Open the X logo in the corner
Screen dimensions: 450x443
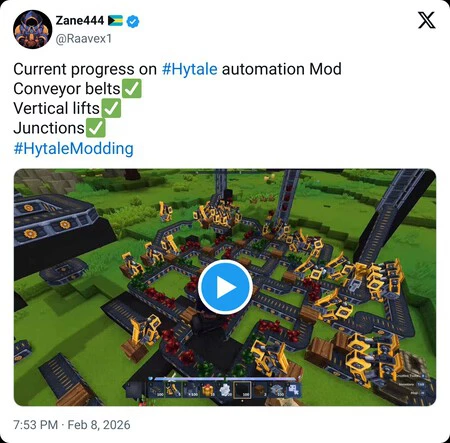(x=427, y=20)
